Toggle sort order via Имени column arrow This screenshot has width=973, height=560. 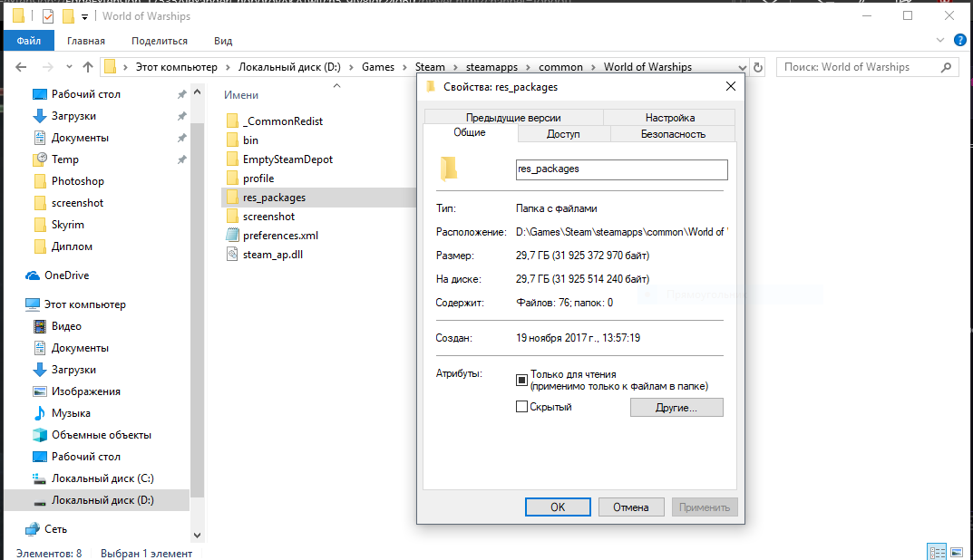[x=337, y=86]
